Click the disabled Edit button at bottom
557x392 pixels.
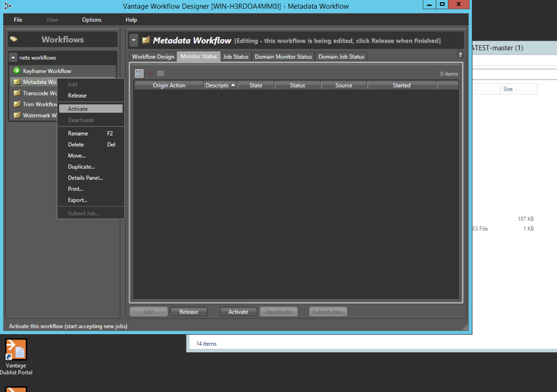(x=149, y=312)
